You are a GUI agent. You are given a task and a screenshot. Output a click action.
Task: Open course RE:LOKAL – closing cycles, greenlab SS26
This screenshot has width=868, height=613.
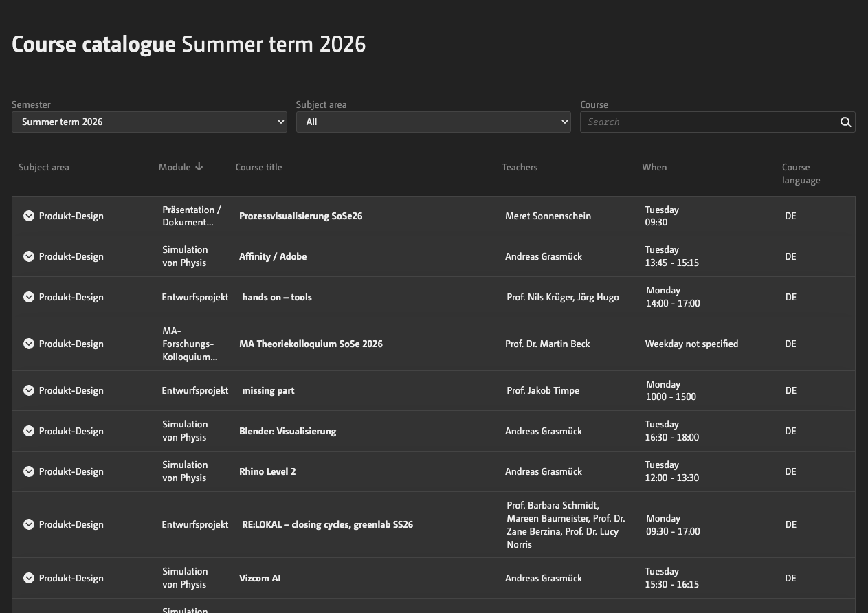pyautogui.click(x=327, y=524)
